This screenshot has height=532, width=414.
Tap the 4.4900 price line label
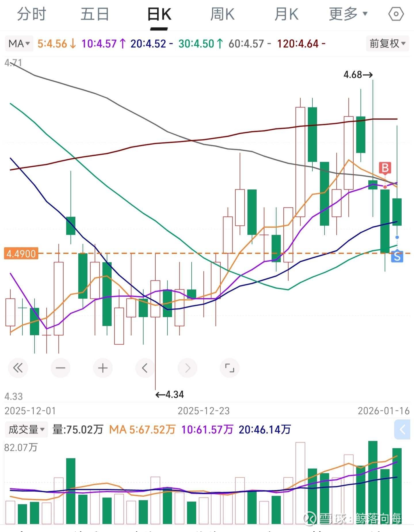pyautogui.click(x=21, y=254)
